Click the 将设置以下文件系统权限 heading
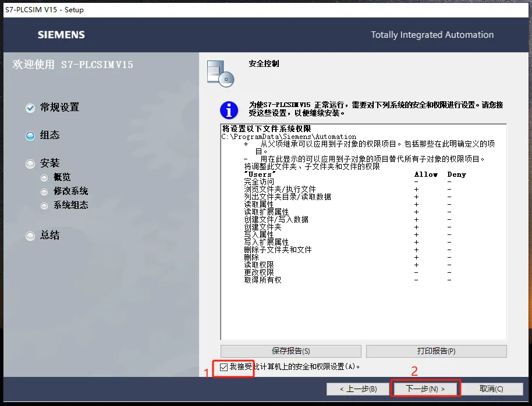This screenshot has width=532, height=406. (x=267, y=129)
